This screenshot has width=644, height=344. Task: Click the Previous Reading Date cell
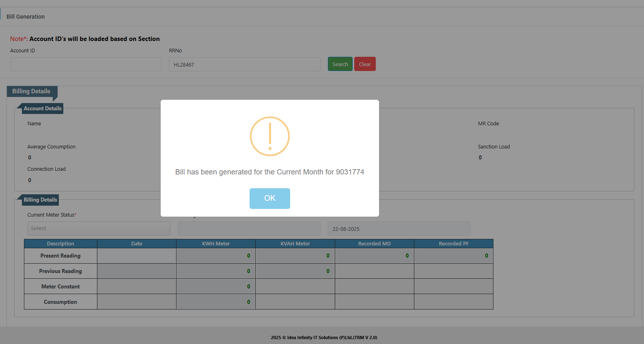137,271
